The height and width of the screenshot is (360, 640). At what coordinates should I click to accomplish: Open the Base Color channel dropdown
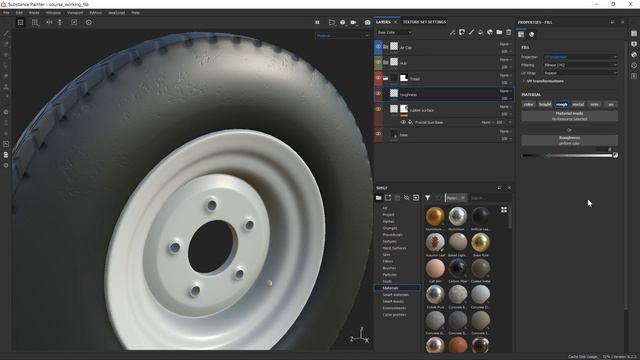(394, 32)
